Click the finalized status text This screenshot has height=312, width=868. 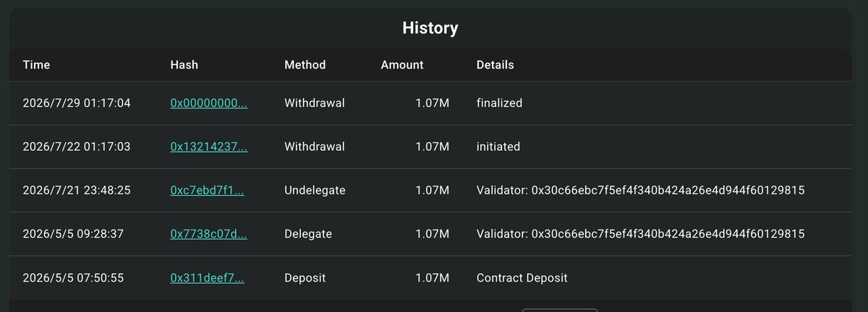click(x=499, y=103)
